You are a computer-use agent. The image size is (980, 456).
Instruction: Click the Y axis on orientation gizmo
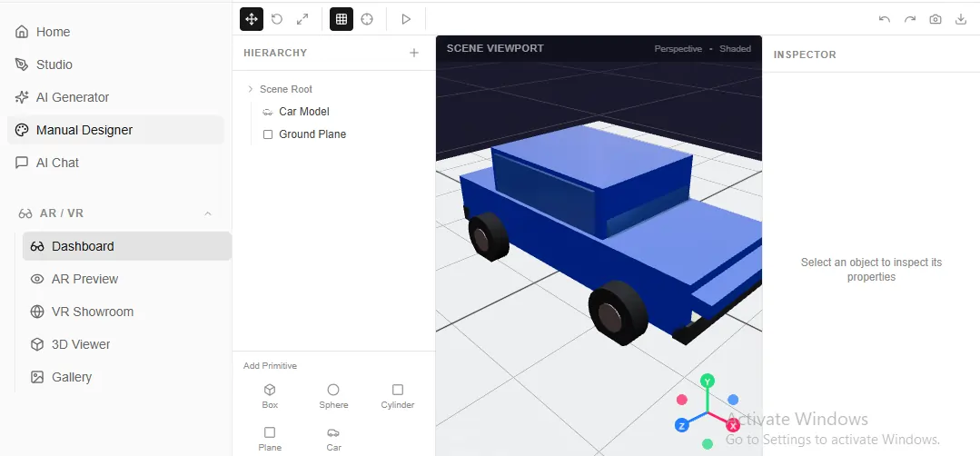pos(707,381)
